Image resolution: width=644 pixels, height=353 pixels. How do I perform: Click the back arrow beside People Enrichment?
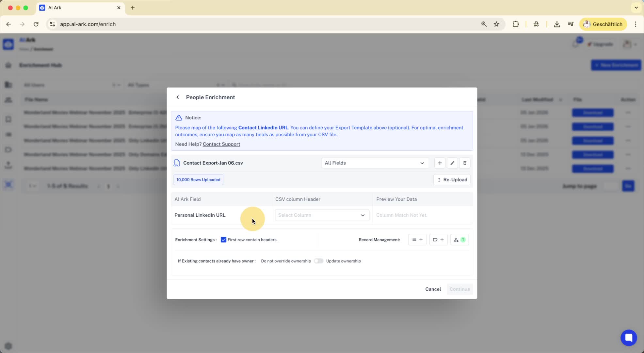coord(178,97)
